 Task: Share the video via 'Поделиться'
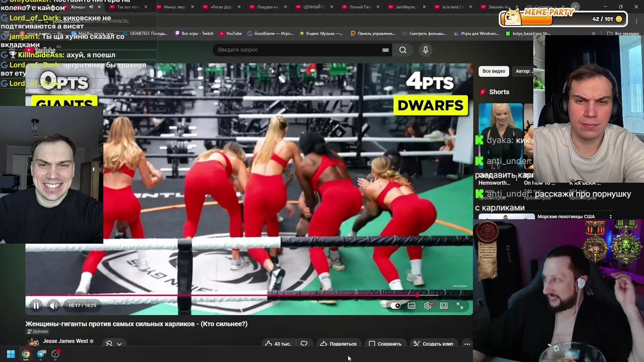(339, 344)
